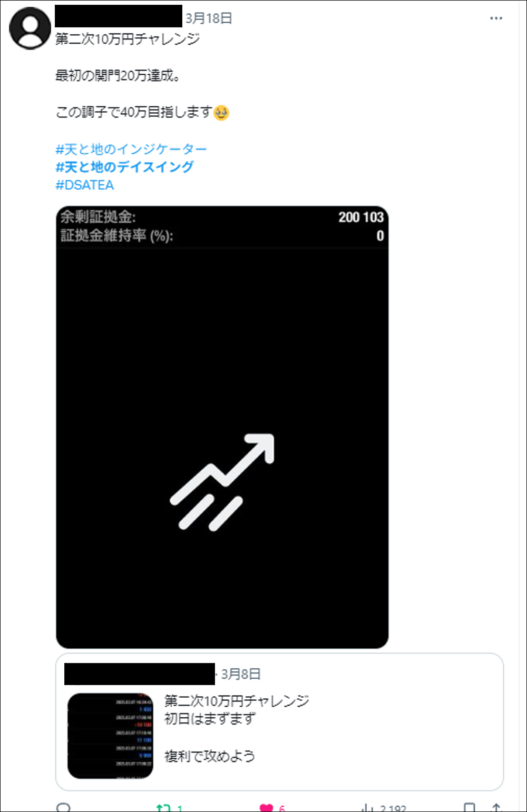This screenshot has height=812, width=527.
Task: Open quoted post text 複利で攻めよう
Action: click(210, 756)
